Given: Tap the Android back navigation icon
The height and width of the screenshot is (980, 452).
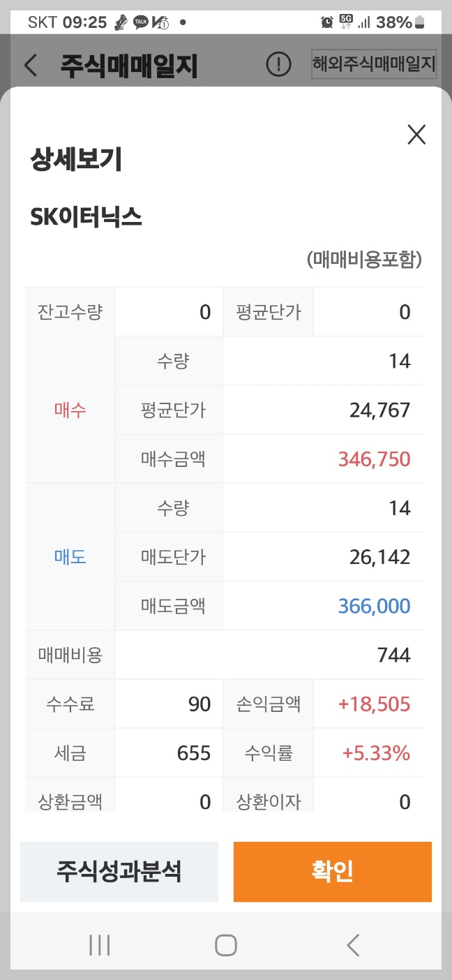Looking at the screenshot, I should [x=352, y=946].
